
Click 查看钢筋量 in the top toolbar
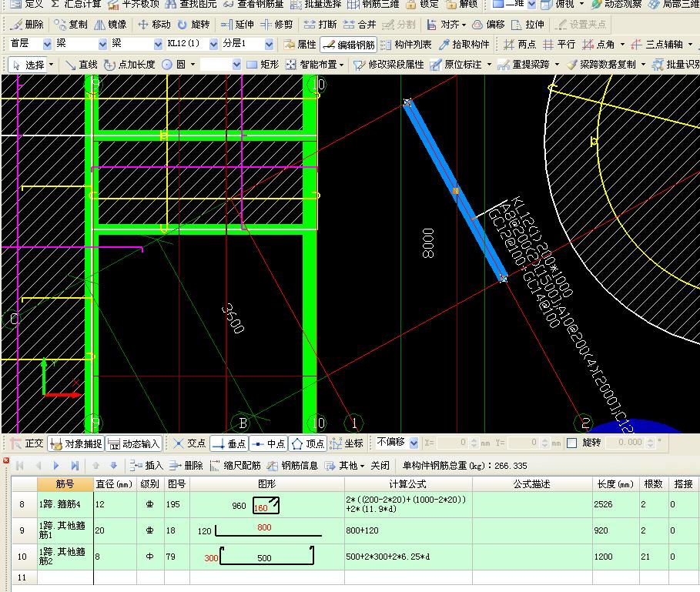(x=253, y=4)
